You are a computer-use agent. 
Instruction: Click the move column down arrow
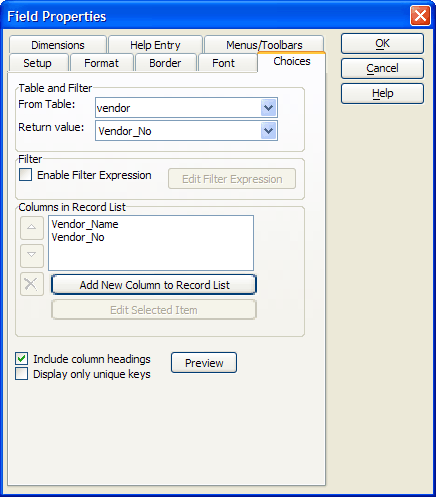click(x=32, y=256)
